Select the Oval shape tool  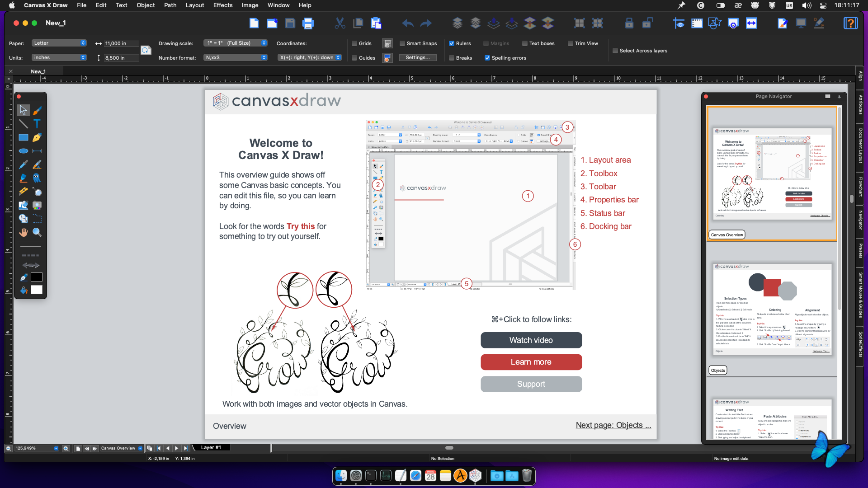pyautogui.click(x=23, y=151)
